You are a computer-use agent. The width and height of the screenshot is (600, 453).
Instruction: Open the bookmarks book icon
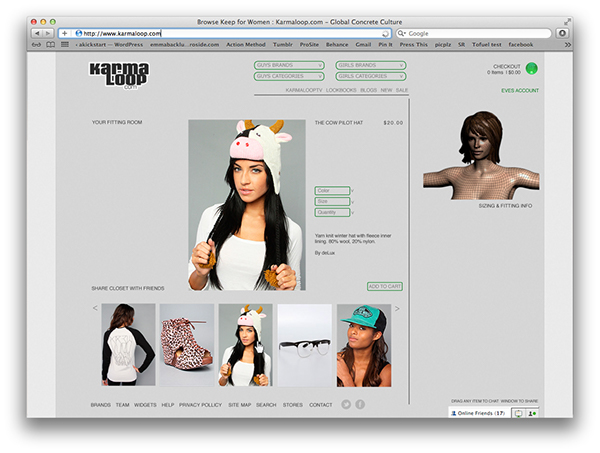(x=51, y=45)
